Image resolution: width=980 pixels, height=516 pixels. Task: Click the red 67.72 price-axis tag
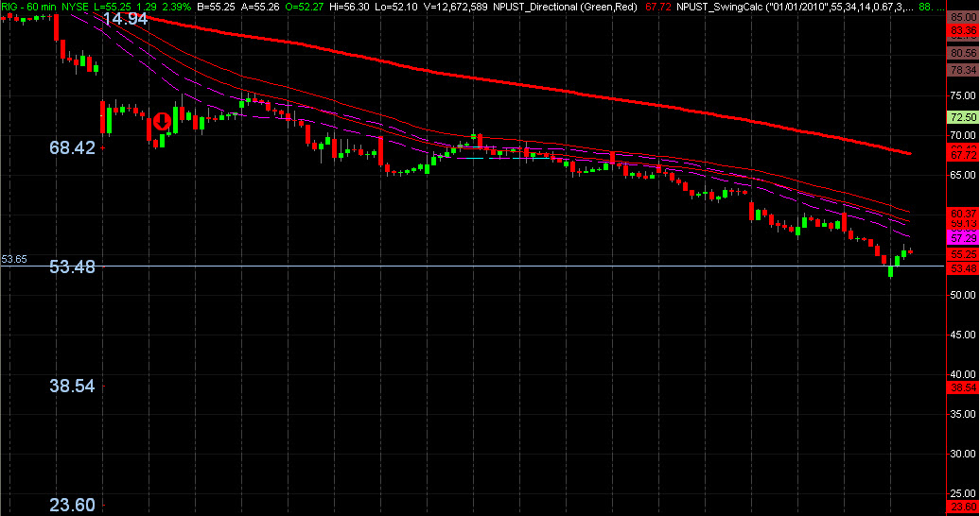(963, 155)
